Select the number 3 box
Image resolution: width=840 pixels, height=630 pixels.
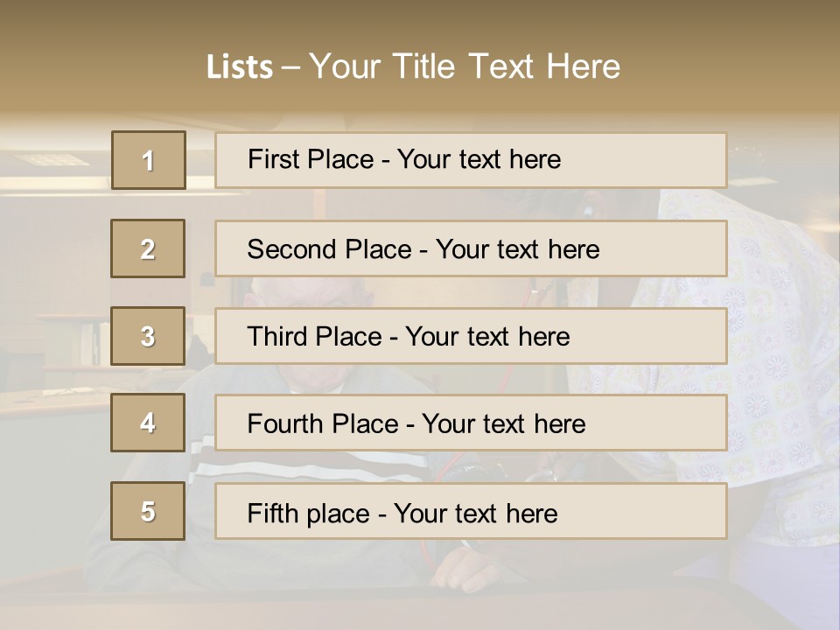[x=148, y=336]
